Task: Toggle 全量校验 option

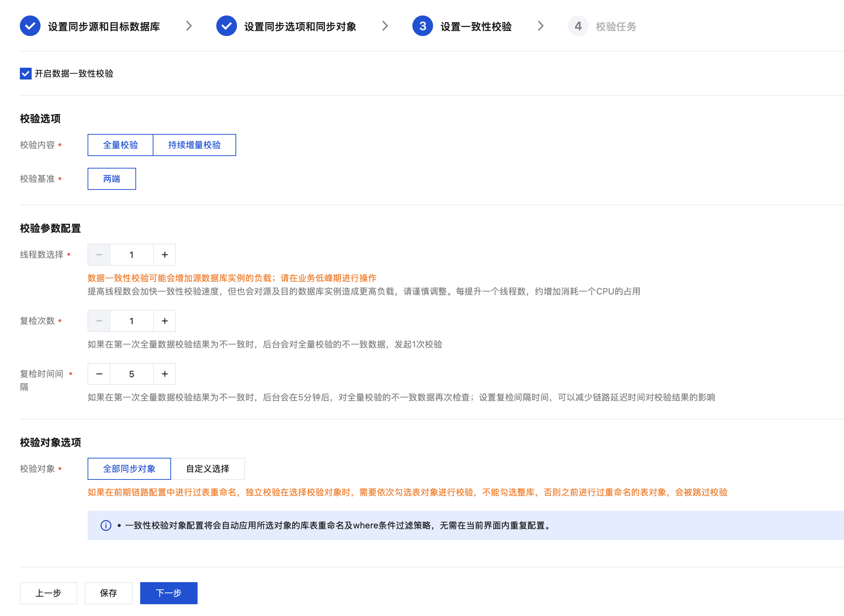Action: pyautogui.click(x=120, y=145)
